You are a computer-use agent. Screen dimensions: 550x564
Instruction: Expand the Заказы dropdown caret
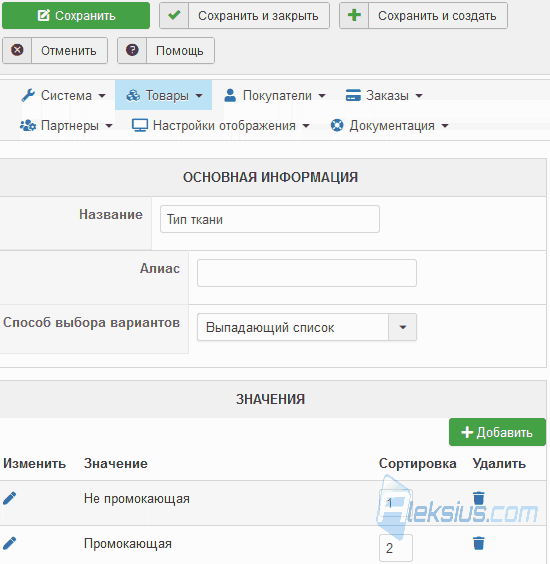419,96
